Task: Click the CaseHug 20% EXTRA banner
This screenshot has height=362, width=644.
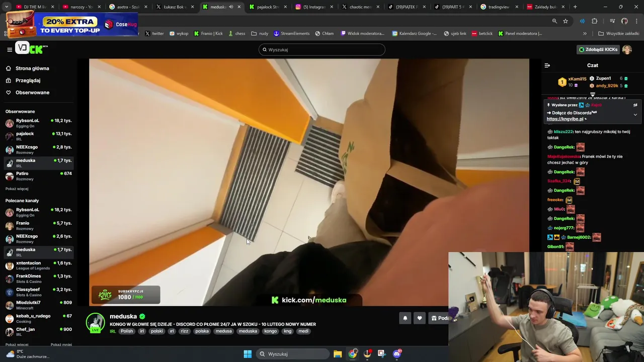Action: (x=71, y=24)
